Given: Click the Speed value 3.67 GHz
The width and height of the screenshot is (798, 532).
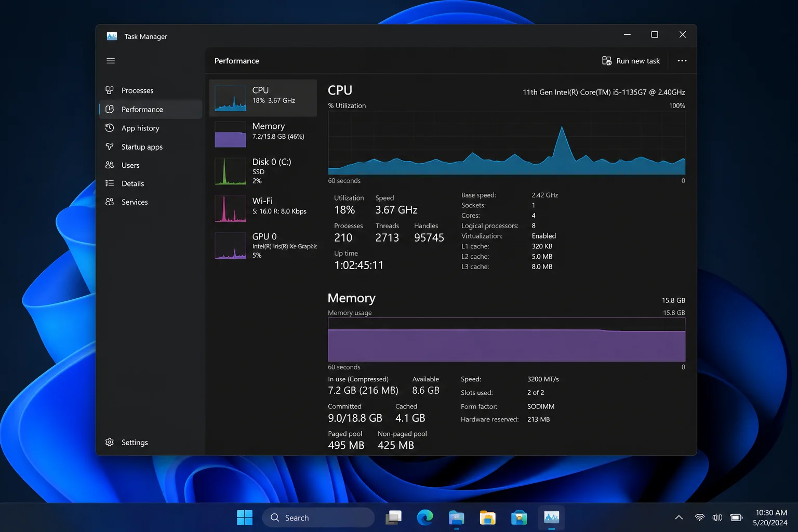Looking at the screenshot, I should pos(396,210).
